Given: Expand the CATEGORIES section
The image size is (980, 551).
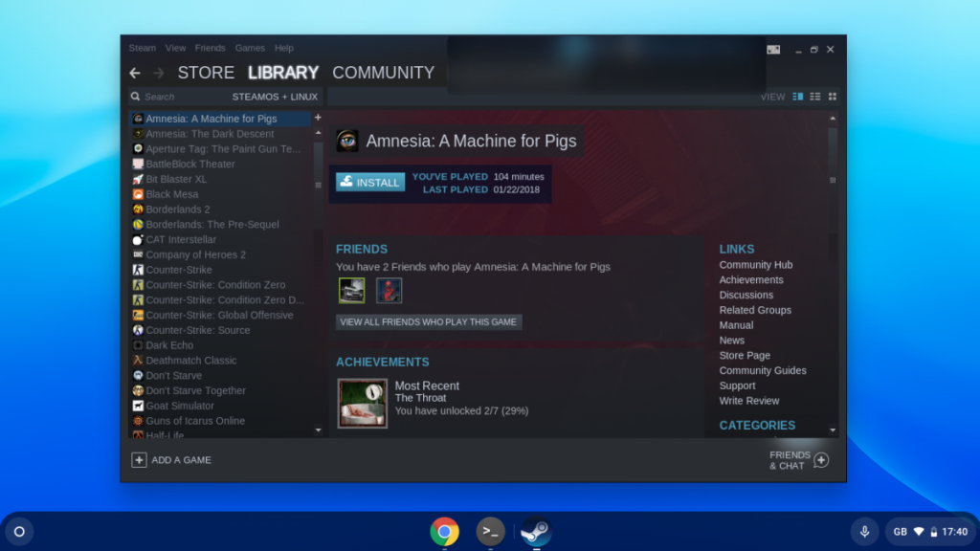Looking at the screenshot, I should click(757, 425).
